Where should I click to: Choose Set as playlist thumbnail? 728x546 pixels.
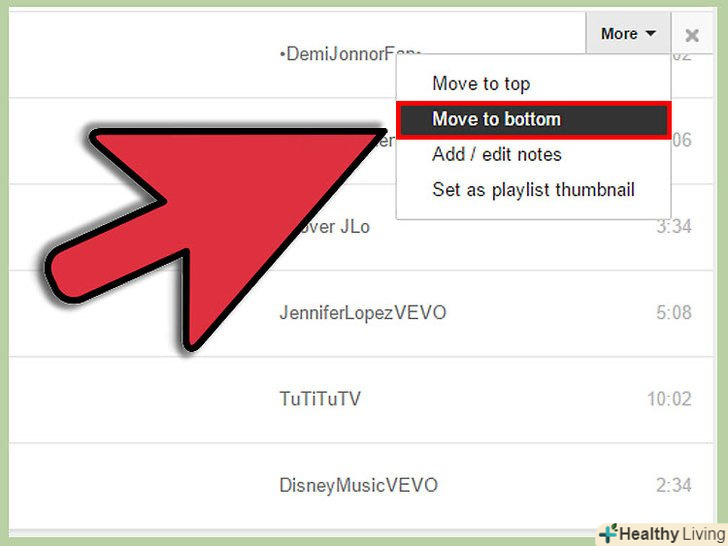(533, 190)
